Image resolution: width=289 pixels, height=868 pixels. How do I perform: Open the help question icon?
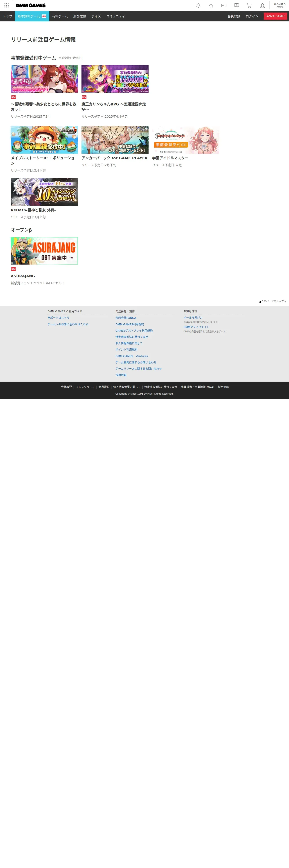coord(237,5)
